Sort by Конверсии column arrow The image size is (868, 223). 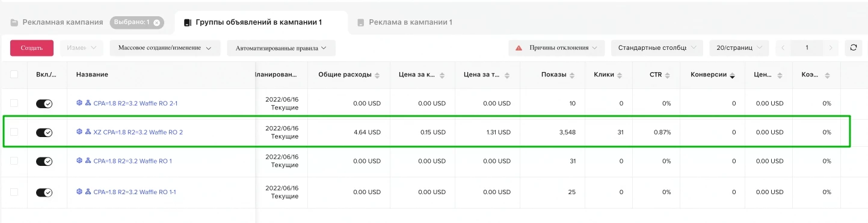(733, 75)
